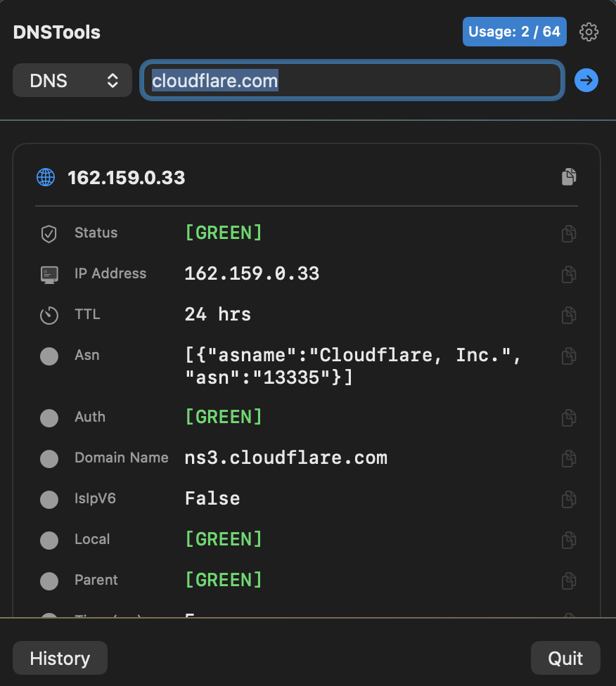Copy the IP Address row value
Screen dimensions: 616x686
point(569,274)
